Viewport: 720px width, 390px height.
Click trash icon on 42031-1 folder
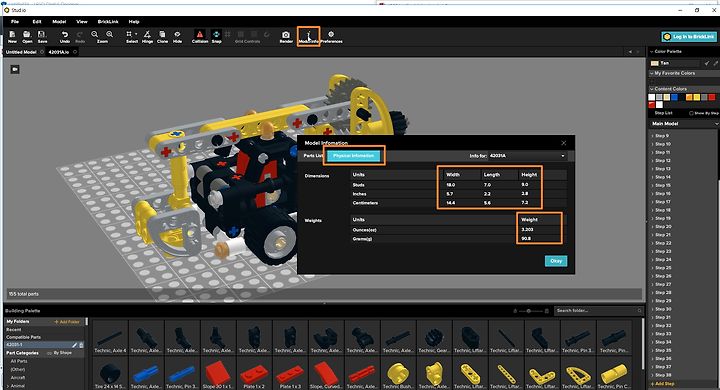(81, 345)
